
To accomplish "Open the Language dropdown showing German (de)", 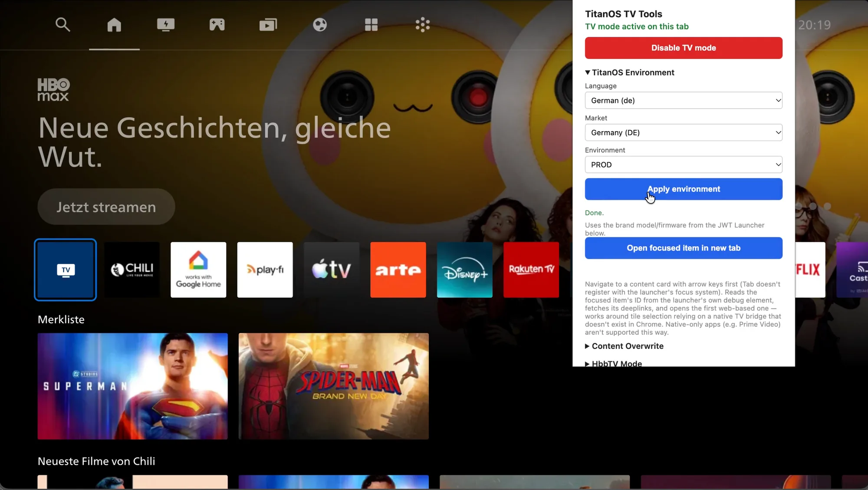I will tap(684, 100).
